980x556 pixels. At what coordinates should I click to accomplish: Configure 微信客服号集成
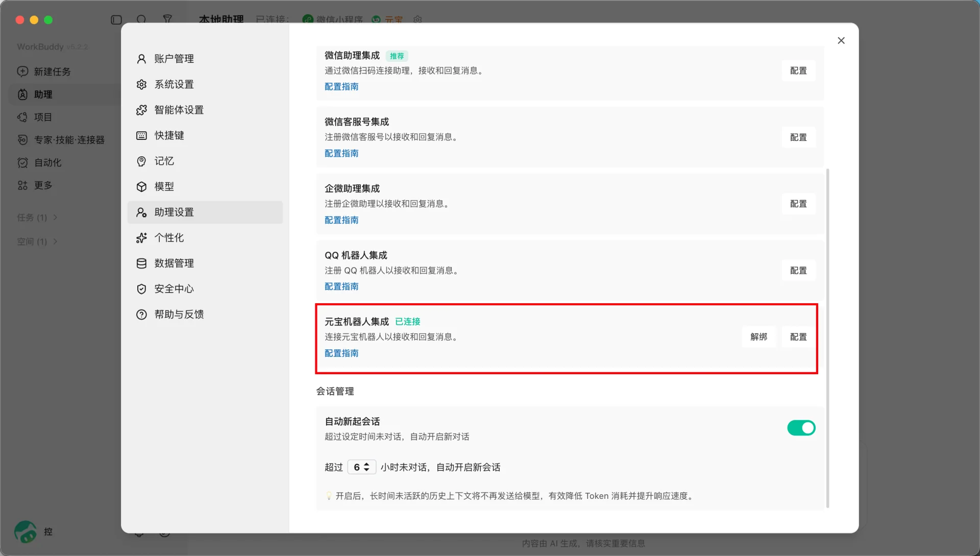(x=798, y=137)
